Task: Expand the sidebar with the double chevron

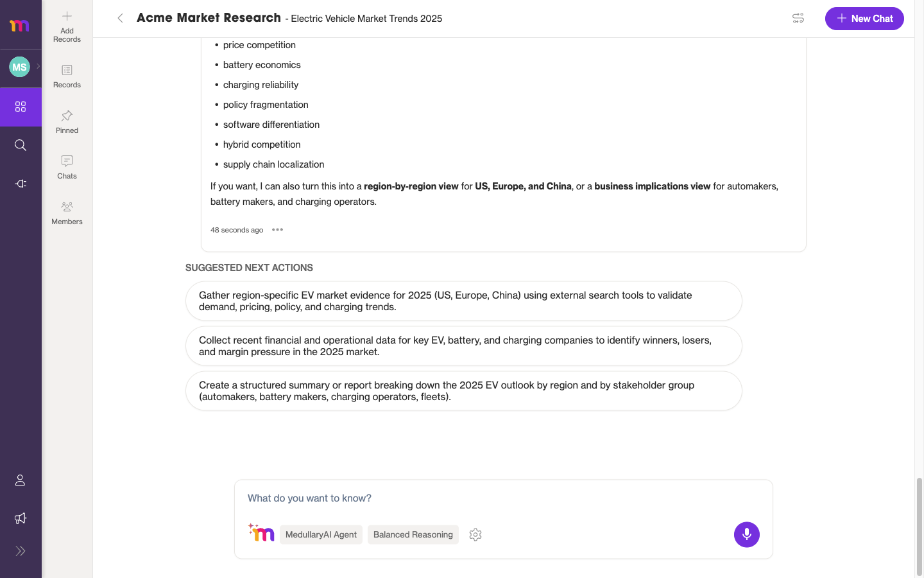Action: pyautogui.click(x=21, y=551)
